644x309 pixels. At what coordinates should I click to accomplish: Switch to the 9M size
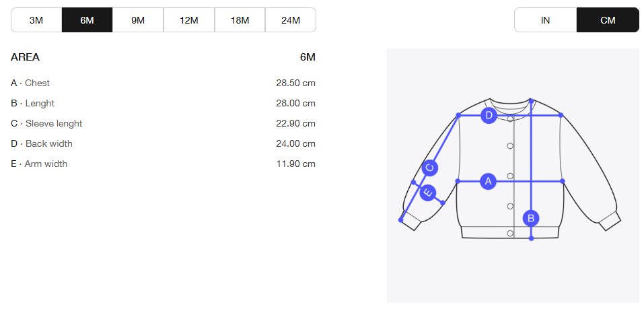click(138, 20)
